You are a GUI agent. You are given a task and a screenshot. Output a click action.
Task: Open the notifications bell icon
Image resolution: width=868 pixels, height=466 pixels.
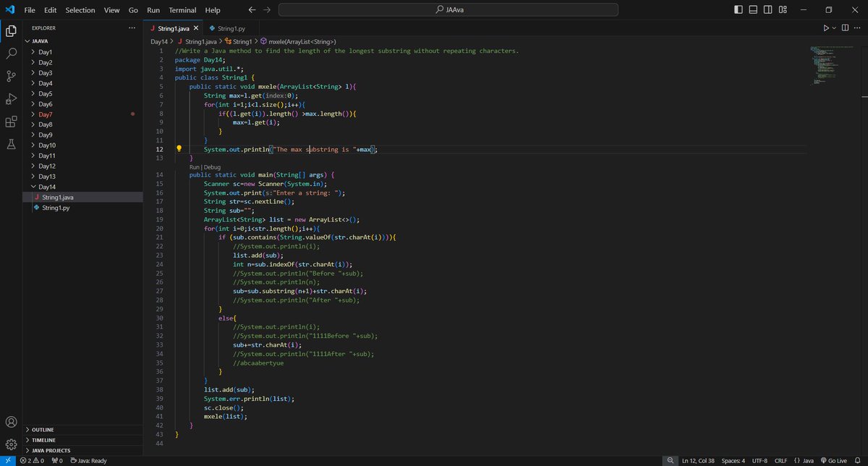[856, 460]
